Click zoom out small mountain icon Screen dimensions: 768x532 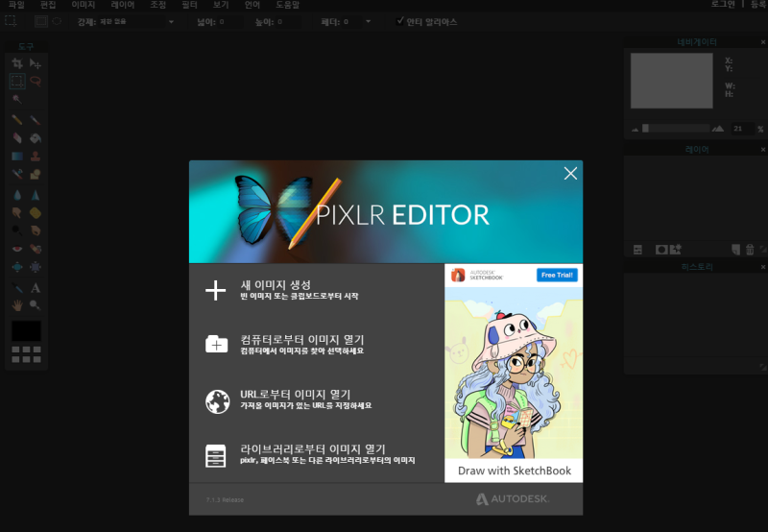pos(636,130)
